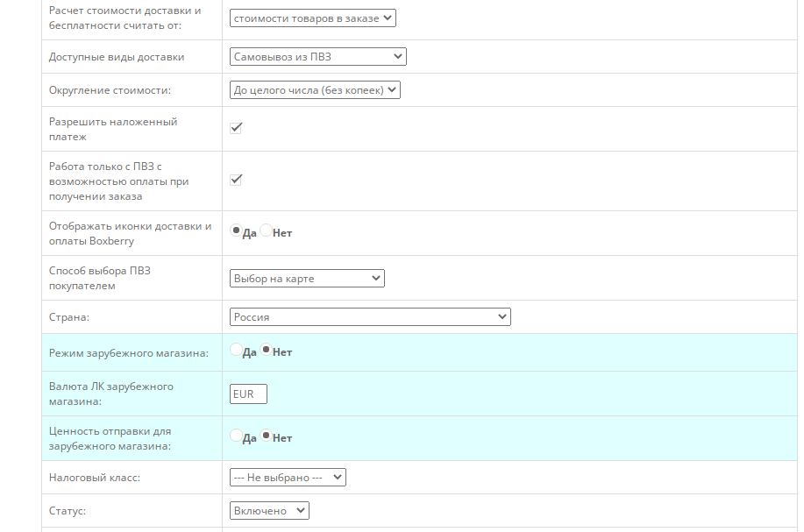Screen dimensions: 804x532
Task: Enable 'Да' for foreign store mode
Action: [236, 350]
